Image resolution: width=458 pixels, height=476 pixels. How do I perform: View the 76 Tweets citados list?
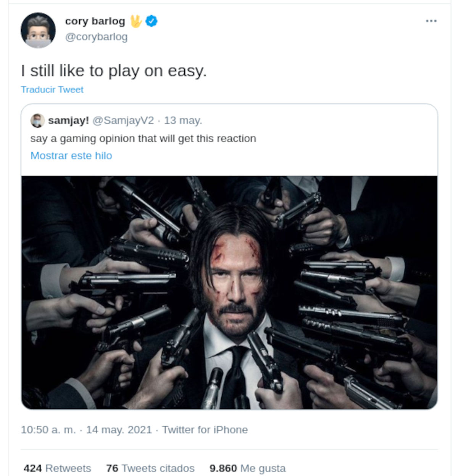[150, 468]
